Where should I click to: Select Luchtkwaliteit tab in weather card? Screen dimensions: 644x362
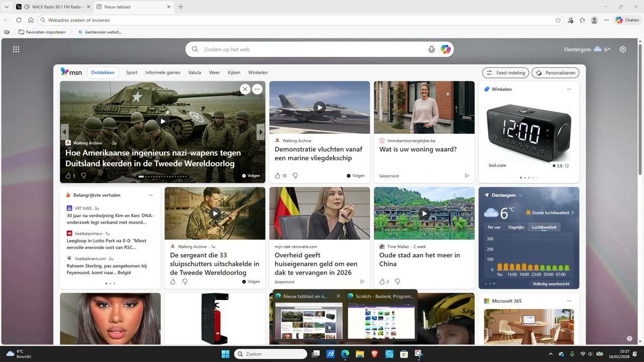click(x=544, y=227)
